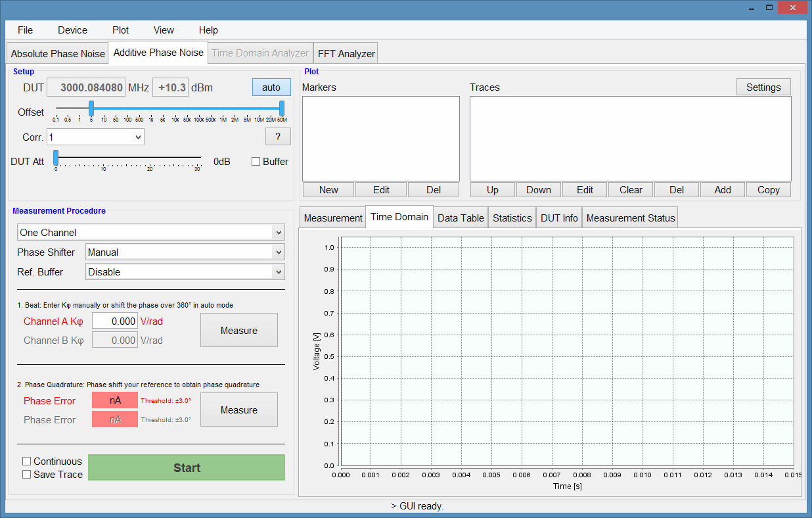Image resolution: width=812 pixels, height=518 pixels.
Task: Click Del under the Markers list
Action: 434,190
